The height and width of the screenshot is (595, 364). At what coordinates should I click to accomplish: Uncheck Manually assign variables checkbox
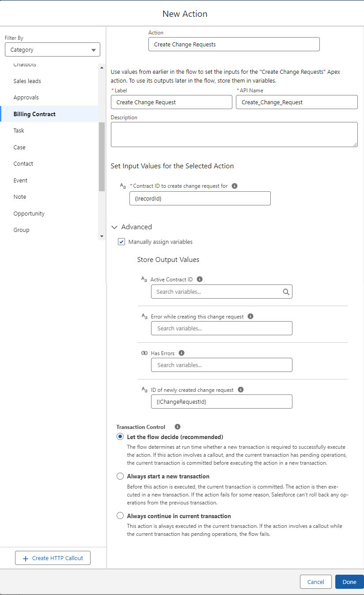click(x=121, y=242)
